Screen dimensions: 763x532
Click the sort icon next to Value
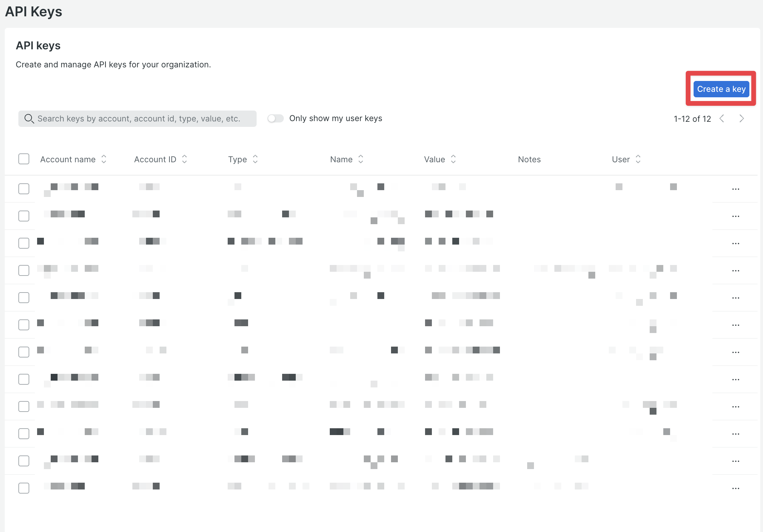click(454, 159)
